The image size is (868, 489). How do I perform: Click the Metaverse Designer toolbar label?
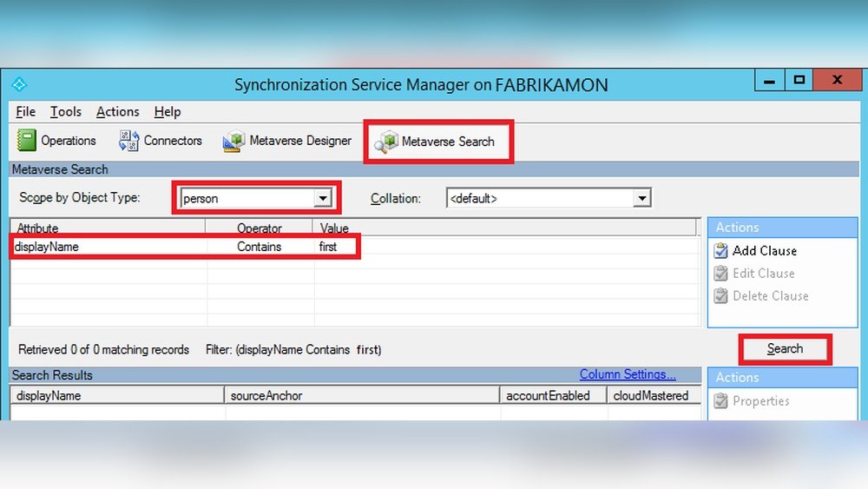300,141
